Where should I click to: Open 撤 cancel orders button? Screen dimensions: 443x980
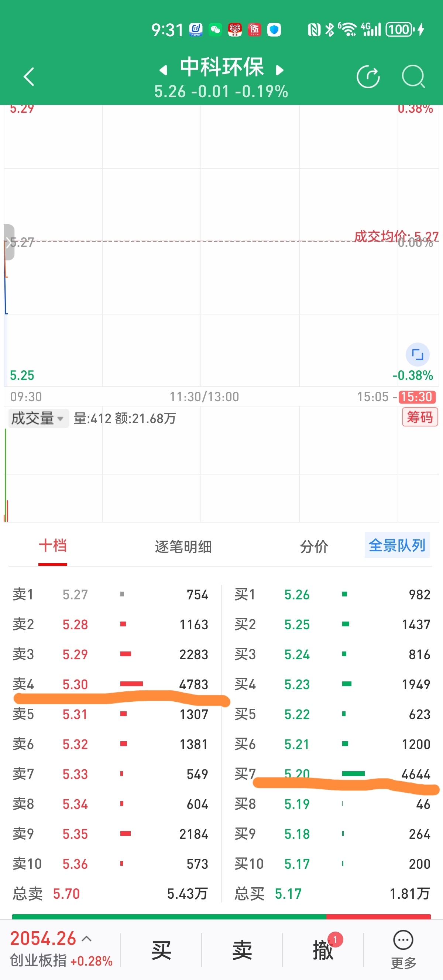(x=323, y=950)
